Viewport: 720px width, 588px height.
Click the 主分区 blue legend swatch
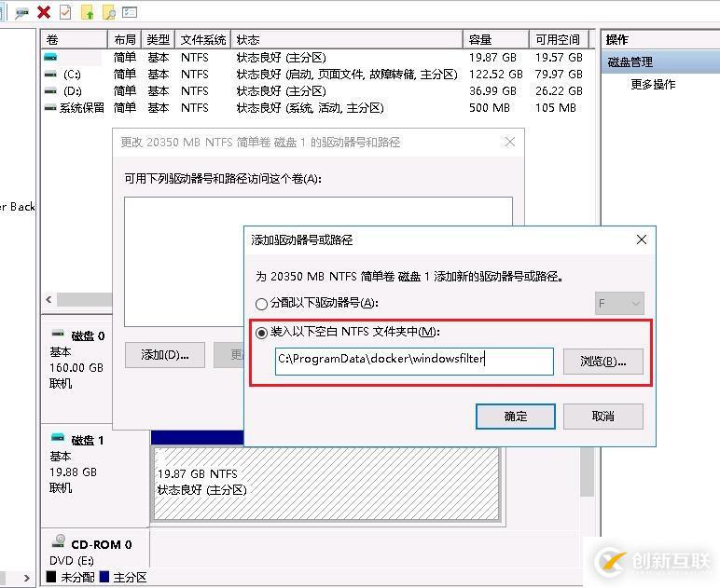point(104,577)
